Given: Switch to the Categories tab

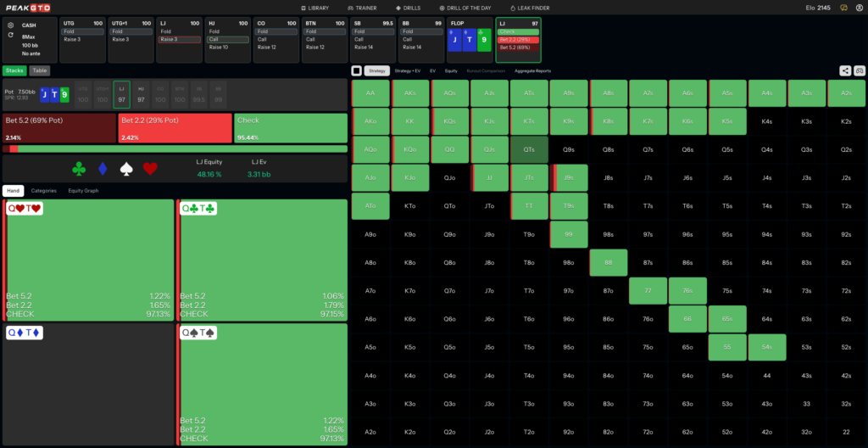Looking at the screenshot, I should 44,191.
